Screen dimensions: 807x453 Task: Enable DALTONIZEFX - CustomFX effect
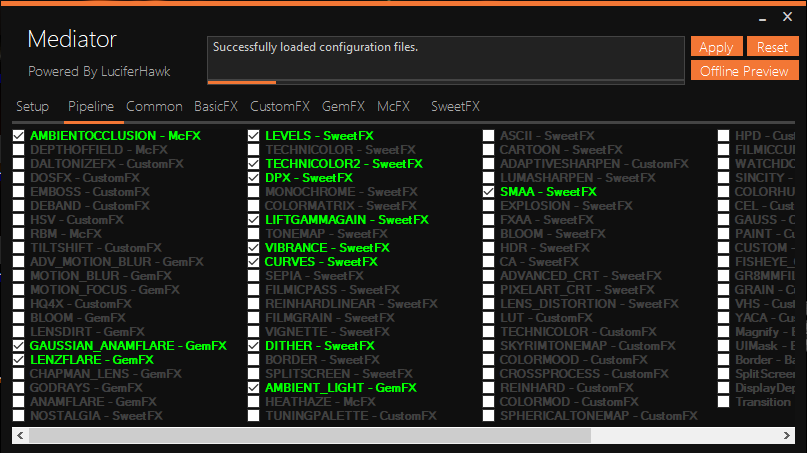tap(19, 163)
